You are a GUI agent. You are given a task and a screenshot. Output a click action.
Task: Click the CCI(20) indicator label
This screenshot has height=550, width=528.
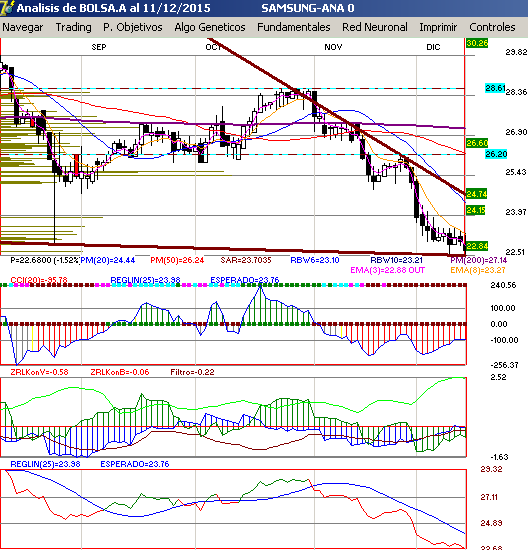(39, 280)
